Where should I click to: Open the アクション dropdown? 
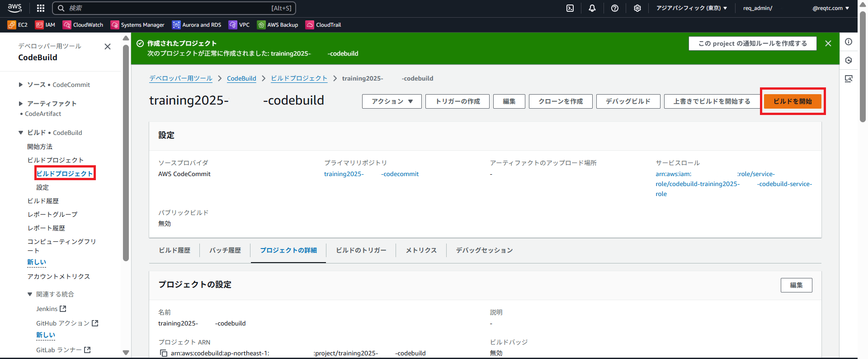[392, 101]
